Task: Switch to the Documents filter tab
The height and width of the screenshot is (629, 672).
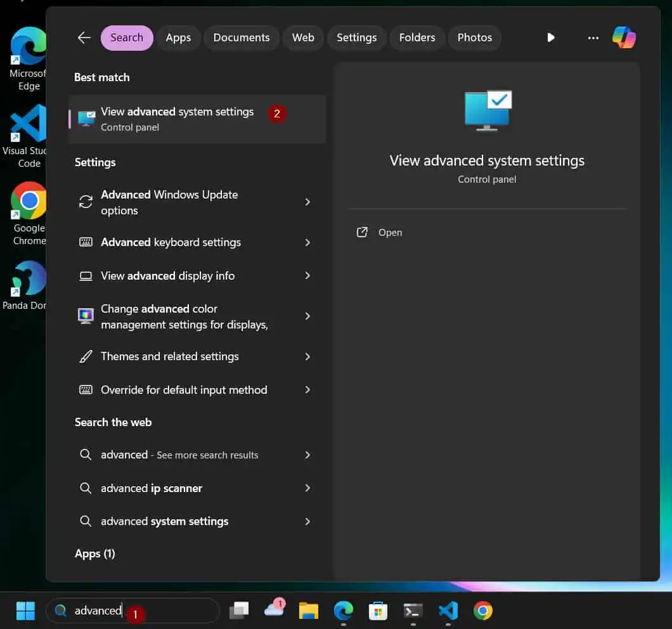Action: point(242,38)
